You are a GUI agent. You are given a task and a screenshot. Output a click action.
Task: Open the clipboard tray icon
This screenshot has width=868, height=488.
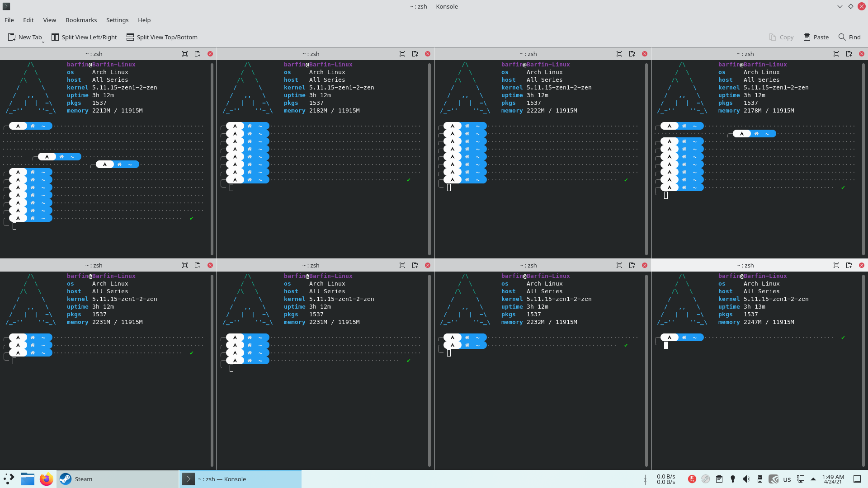[719, 479]
